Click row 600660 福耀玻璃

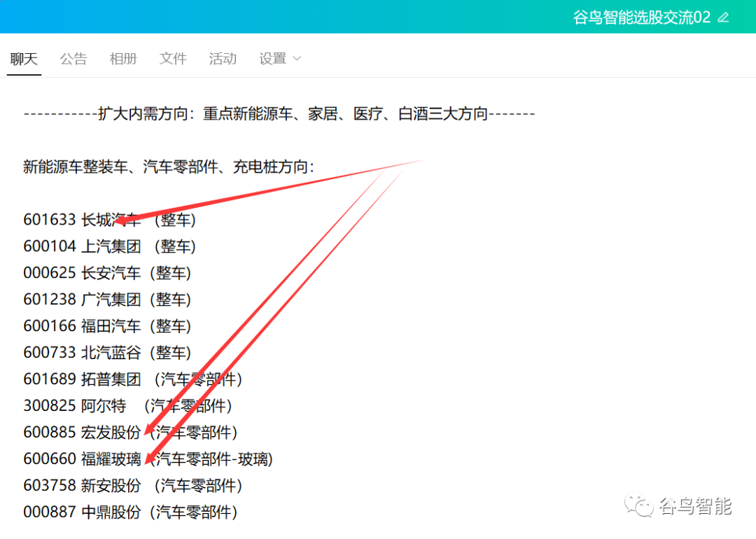(148, 459)
